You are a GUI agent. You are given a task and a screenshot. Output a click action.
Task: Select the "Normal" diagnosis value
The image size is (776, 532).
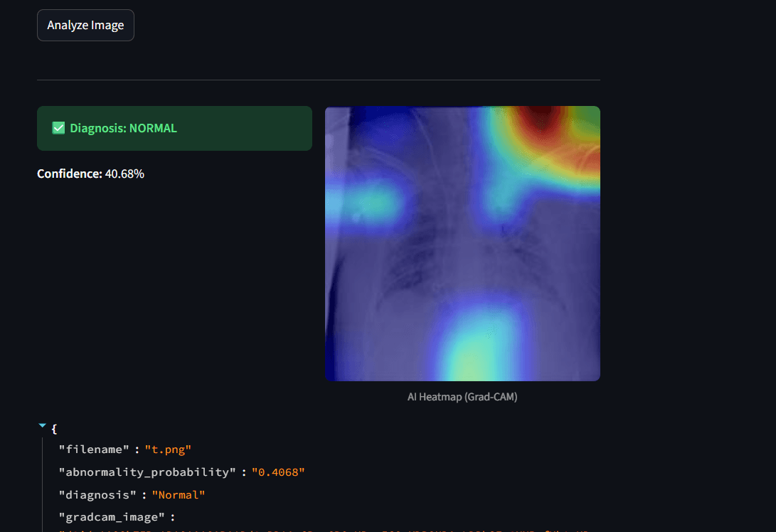(x=178, y=495)
